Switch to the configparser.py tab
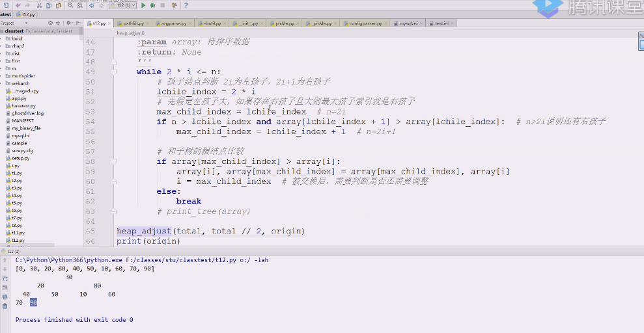Screen dimensions: 644x333 365,23
